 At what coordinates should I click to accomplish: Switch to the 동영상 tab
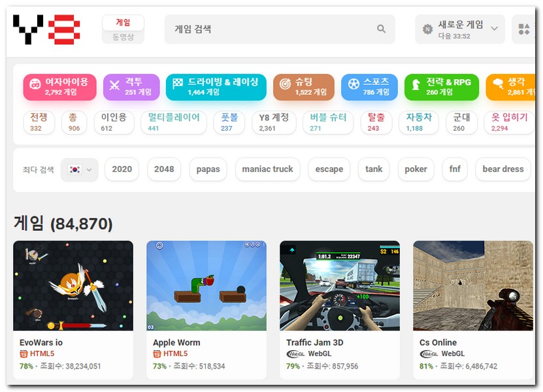[x=123, y=37]
